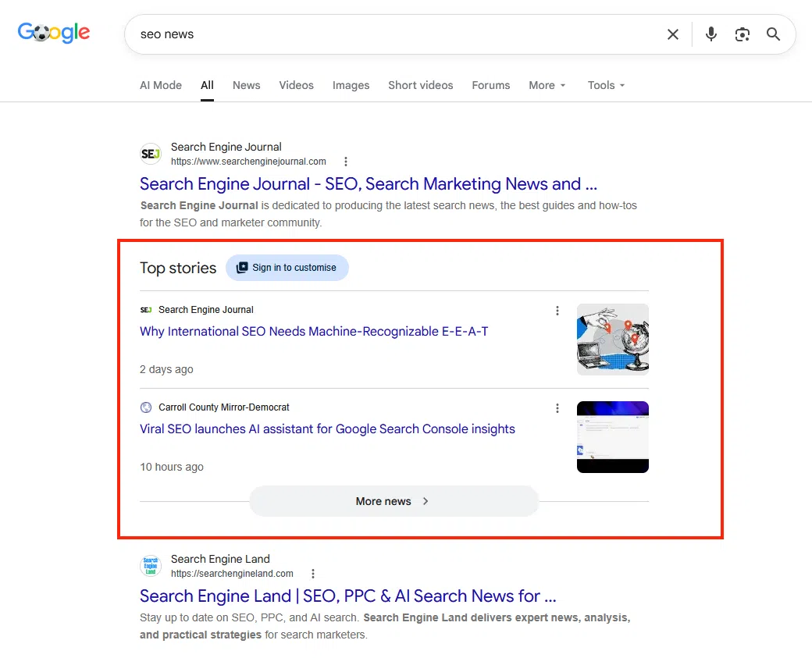Open the 'Why International SEO Needs Machine-Recognizable E-E-A-T' story
The width and height of the screenshot is (812, 658).
coord(314,331)
